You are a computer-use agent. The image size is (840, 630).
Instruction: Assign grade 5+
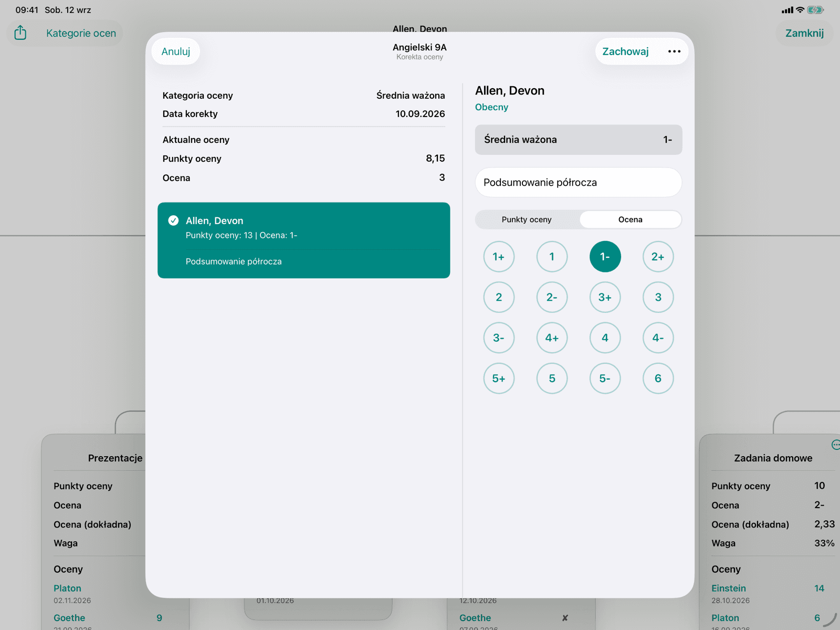coord(499,379)
